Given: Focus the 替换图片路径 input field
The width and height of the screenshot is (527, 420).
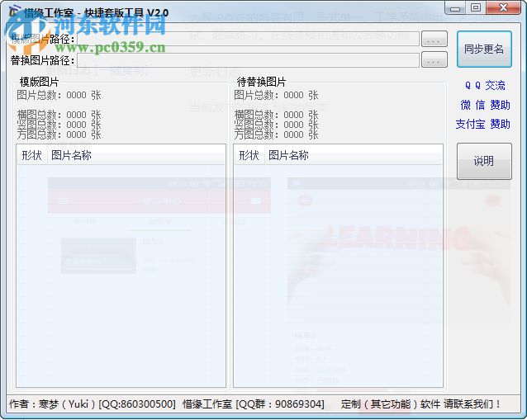Looking at the screenshot, I should [249, 60].
